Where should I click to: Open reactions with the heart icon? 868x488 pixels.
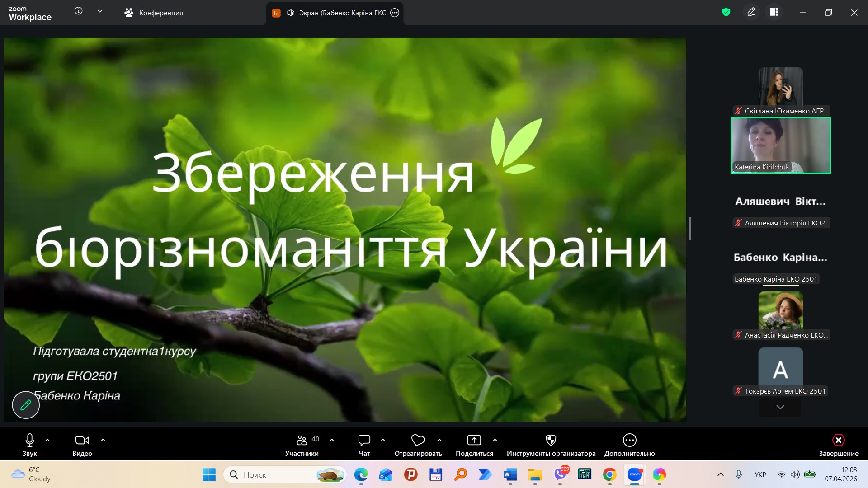coord(418,445)
